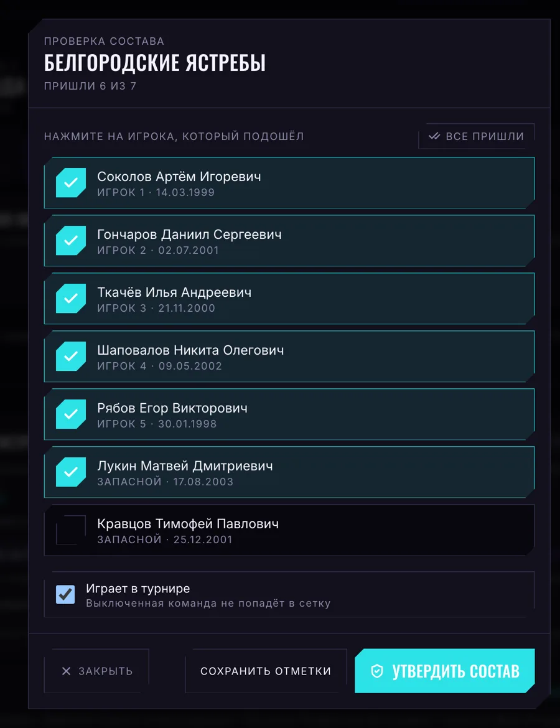Uncheck Соколов Артём Игоревич's checkmark box
Viewport: 560px width, 728px height.
point(71,182)
